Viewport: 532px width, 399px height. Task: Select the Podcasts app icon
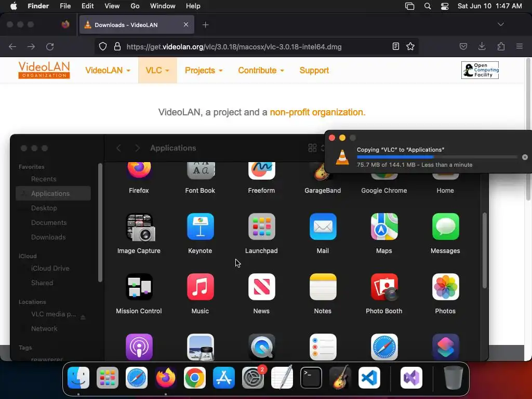tap(139, 347)
